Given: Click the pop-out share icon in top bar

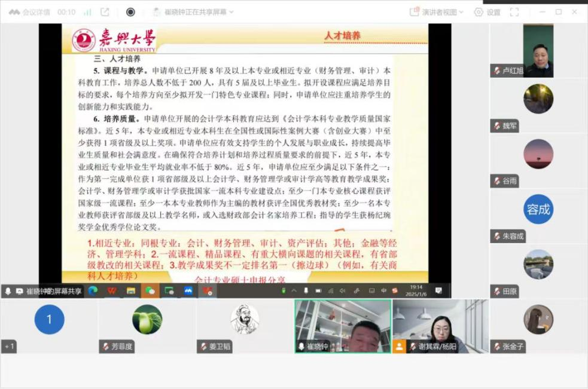Looking at the screenshot, I should pyautogui.click(x=105, y=12).
